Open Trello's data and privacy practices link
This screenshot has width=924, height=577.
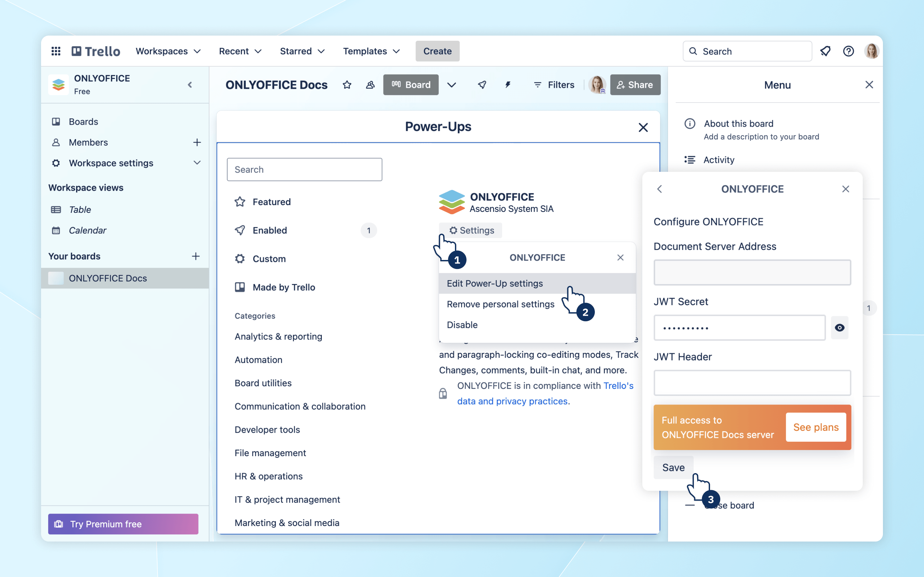[513, 401]
